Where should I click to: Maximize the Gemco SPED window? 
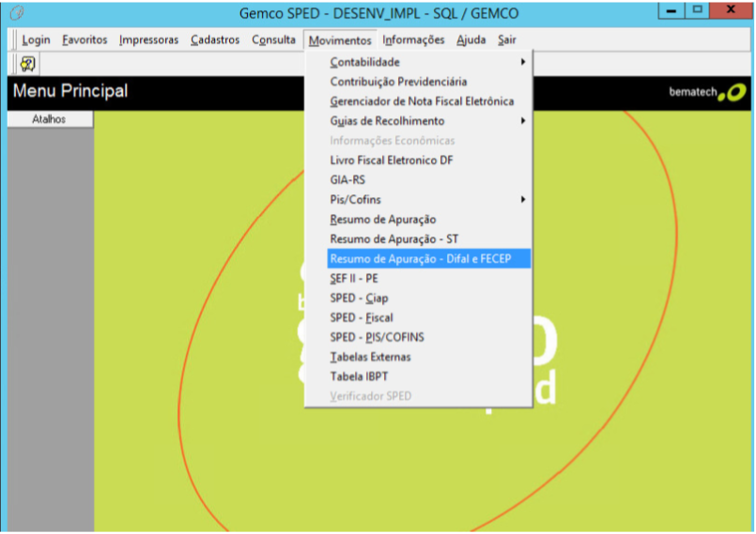(697, 10)
